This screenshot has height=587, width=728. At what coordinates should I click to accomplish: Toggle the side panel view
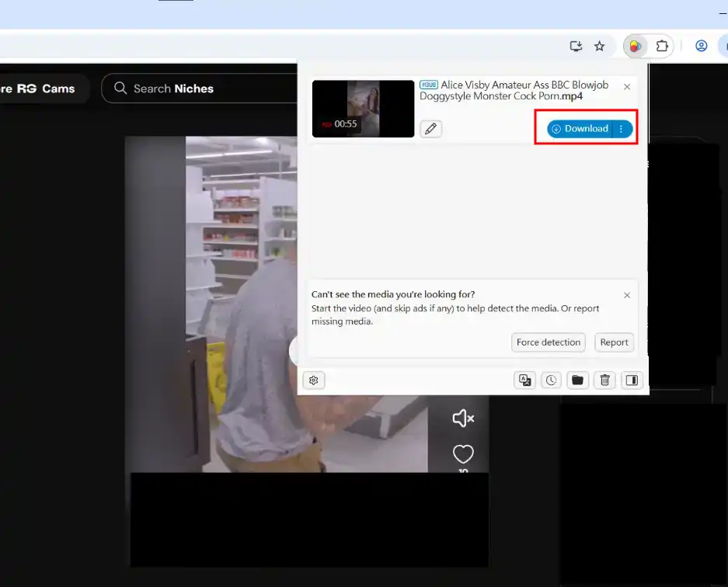(x=631, y=380)
